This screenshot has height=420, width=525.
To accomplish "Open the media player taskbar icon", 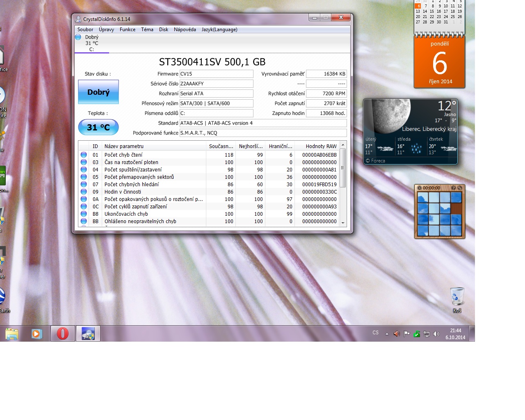I will click(37, 333).
